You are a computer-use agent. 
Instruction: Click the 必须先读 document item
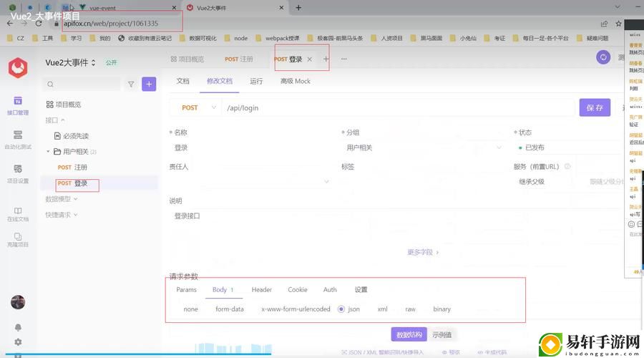(x=72, y=136)
